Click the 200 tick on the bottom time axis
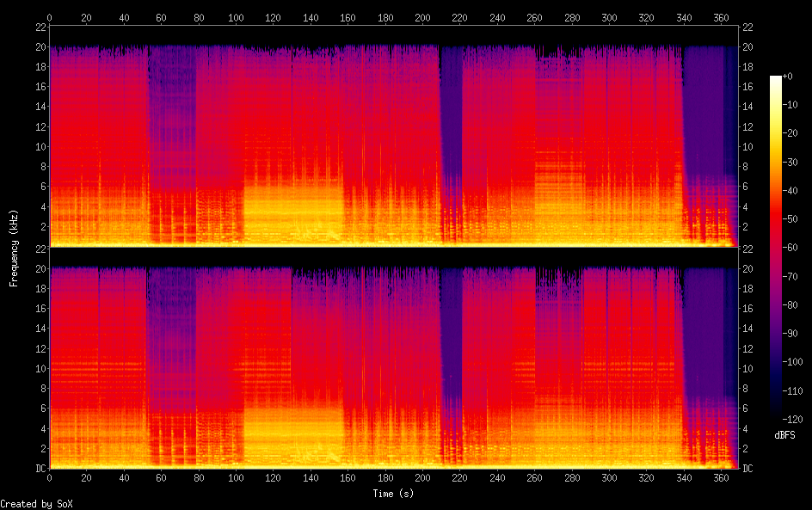This screenshot has height=510, width=812. click(422, 479)
